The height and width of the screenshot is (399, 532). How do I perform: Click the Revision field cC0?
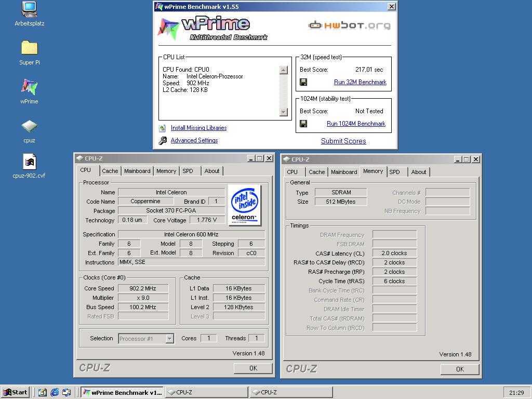coord(251,253)
